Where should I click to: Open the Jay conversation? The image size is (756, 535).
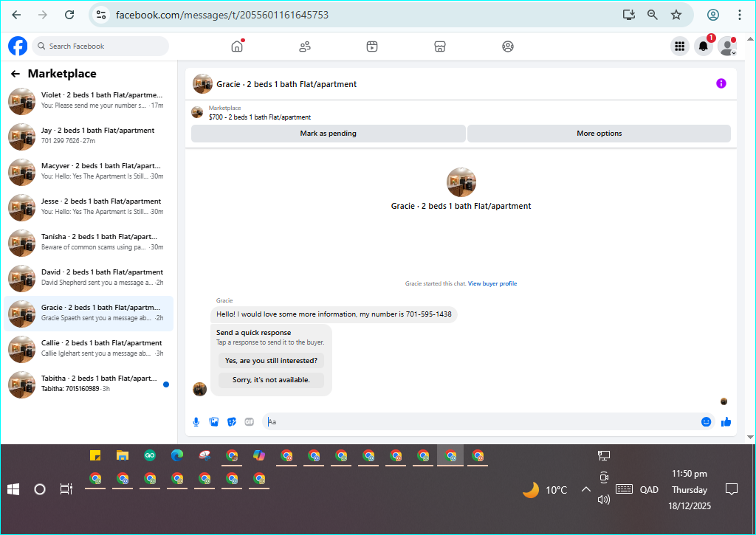click(x=89, y=137)
